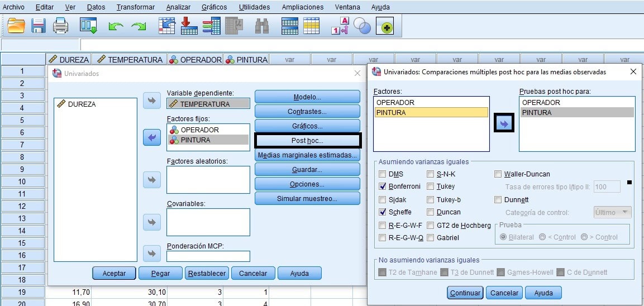Toggle value labels icon
644x306 pixels.
(340, 26)
